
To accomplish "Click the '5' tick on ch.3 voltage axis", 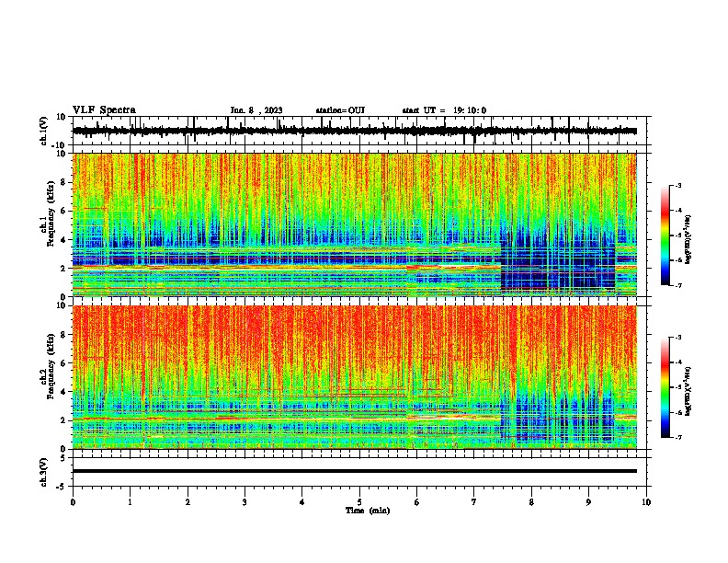I will click(63, 457).
